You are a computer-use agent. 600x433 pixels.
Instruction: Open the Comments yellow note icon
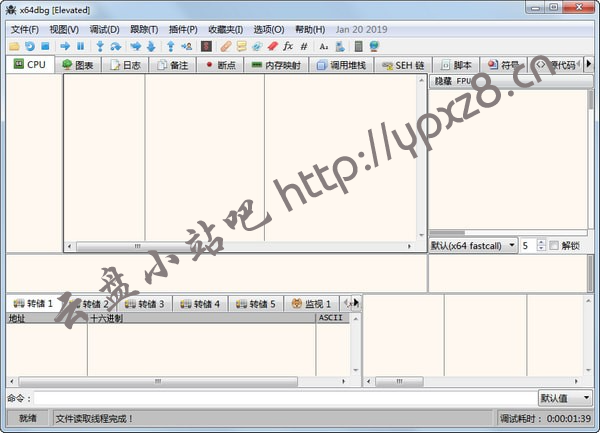click(x=241, y=47)
